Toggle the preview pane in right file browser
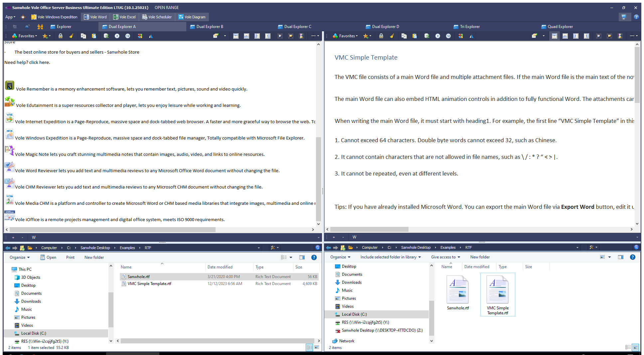The height and width of the screenshot is (355, 644). tap(620, 257)
